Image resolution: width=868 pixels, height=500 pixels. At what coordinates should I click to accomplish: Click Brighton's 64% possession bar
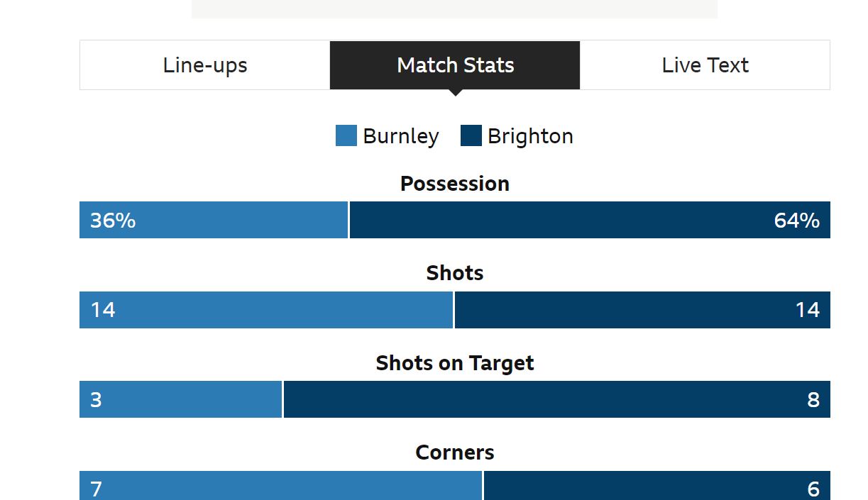[590, 220]
